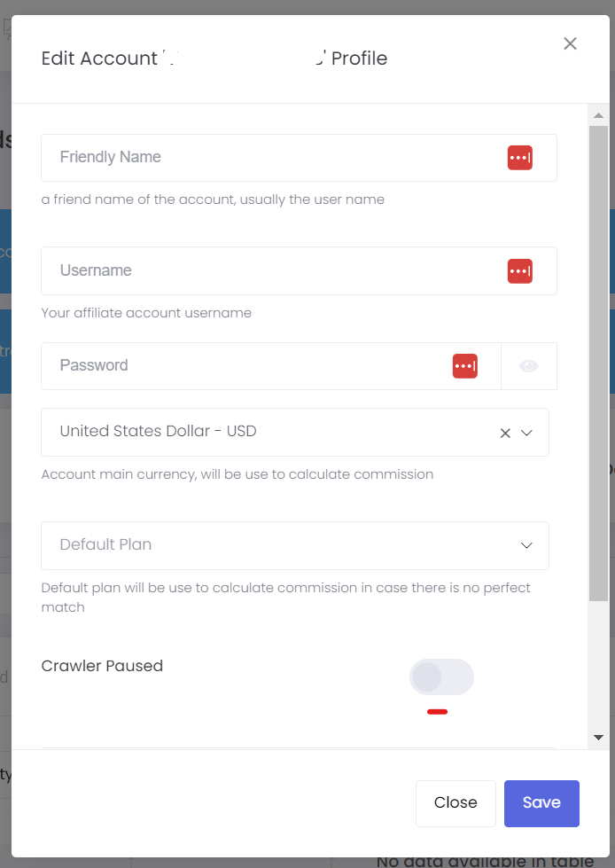This screenshot has height=868, width=615.
Task: Toggle the Crawler Paused switch
Action: [x=441, y=676]
